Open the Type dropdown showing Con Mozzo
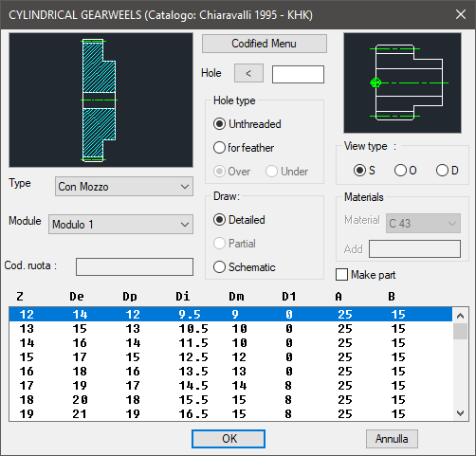Screen dimensions: 476x456 point(124,187)
